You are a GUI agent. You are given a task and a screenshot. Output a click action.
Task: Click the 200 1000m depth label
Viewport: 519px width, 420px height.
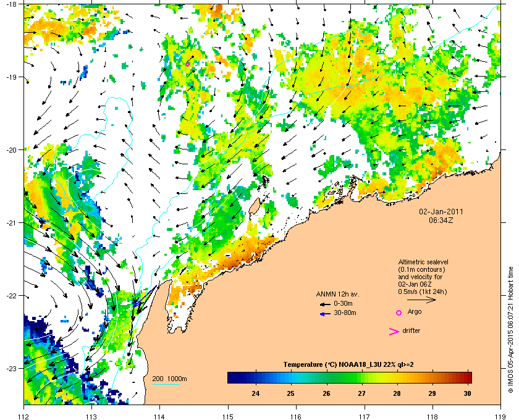(169, 379)
